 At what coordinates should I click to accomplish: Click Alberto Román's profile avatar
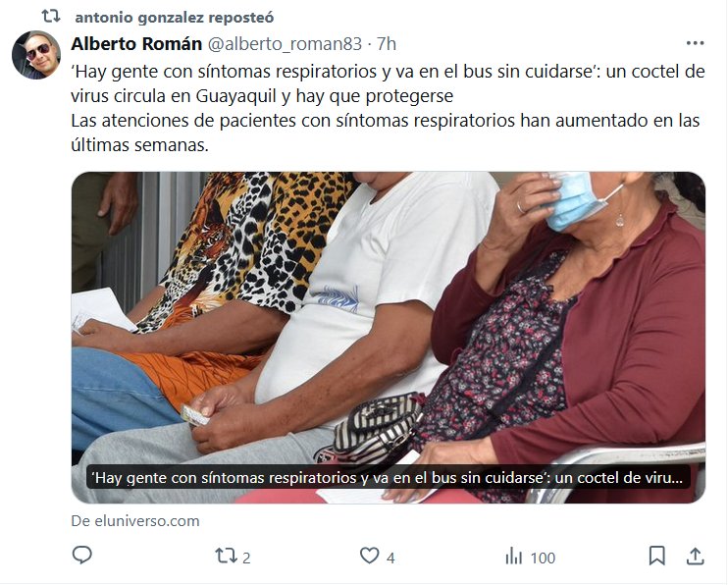(36, 55)
